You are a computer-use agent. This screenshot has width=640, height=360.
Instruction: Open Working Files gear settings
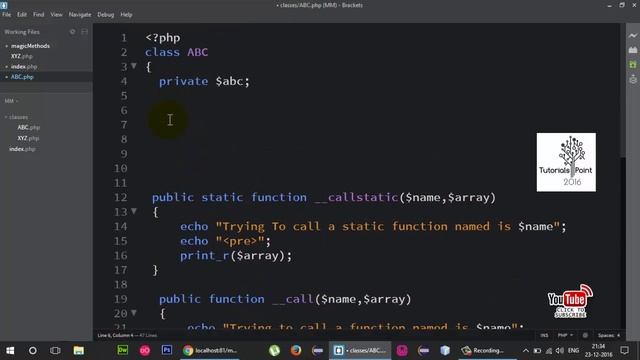(72, 32)
